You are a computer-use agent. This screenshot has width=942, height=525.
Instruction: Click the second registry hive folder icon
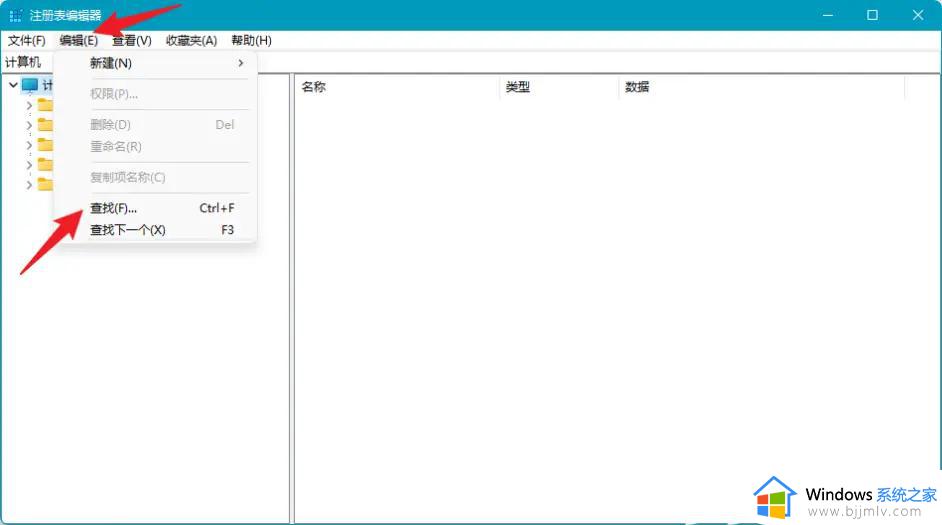tap(45, 125)
